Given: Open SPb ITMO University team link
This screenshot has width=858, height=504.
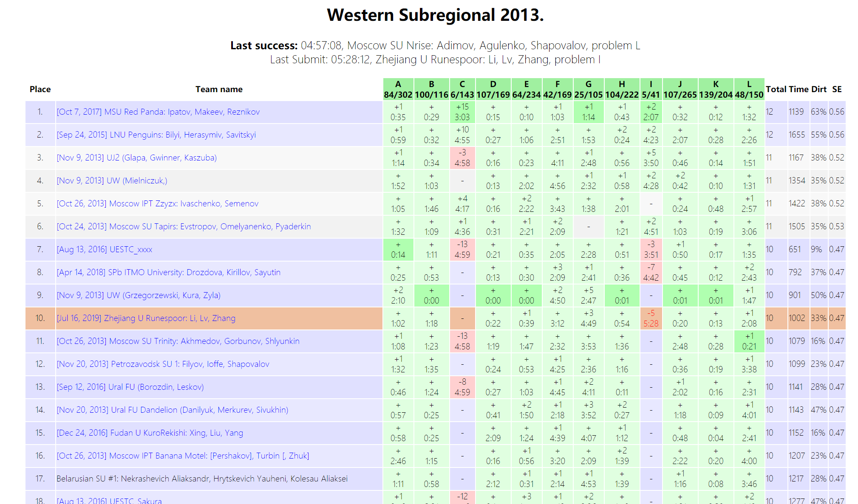Looking at the screenshot, I should pyautogui.click(x=168, y=272).
